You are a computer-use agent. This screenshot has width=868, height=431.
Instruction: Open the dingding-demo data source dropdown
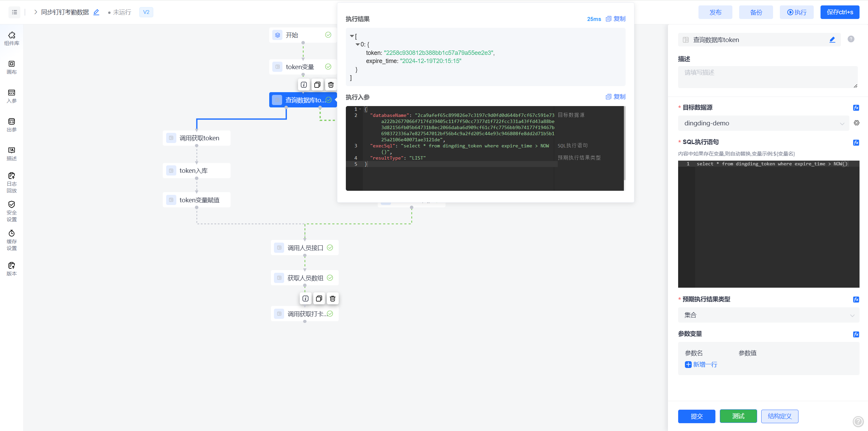(x=763, y=123)
